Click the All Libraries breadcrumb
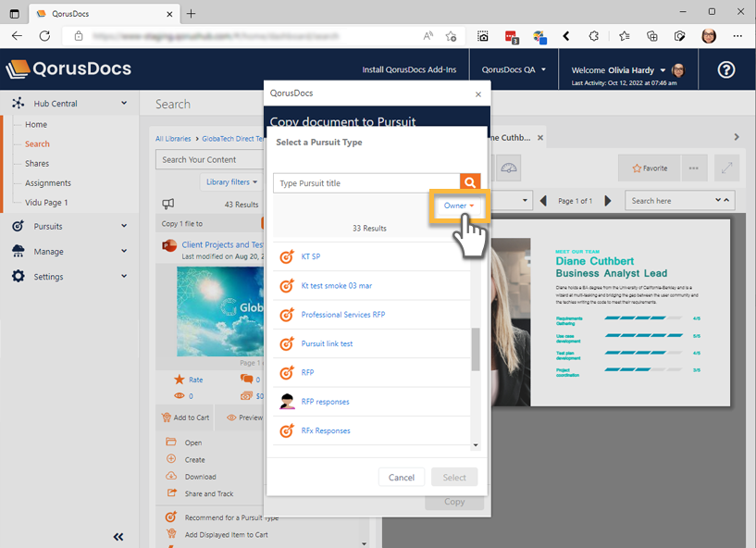 pyautogui.click(x=173, y=139)
